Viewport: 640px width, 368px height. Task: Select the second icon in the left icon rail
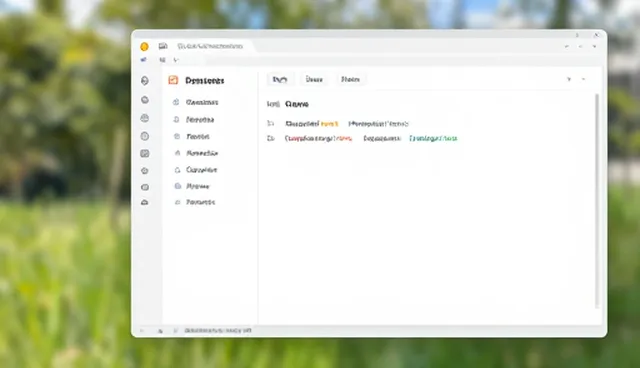click(144, 100)
